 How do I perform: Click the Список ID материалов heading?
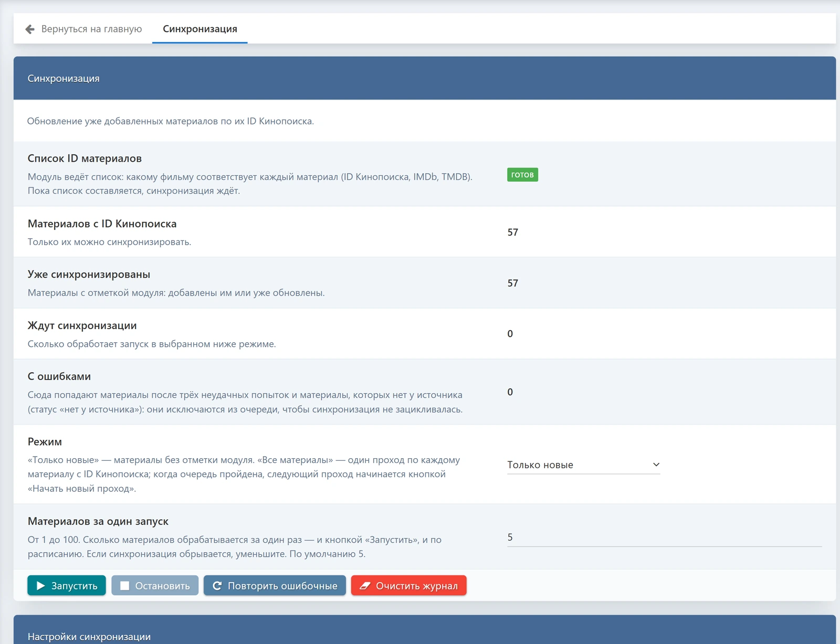(x=85, y=159)
